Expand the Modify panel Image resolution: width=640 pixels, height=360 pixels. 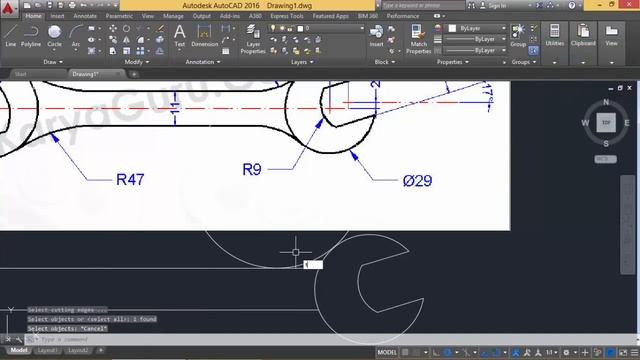(x=137, y=62)
